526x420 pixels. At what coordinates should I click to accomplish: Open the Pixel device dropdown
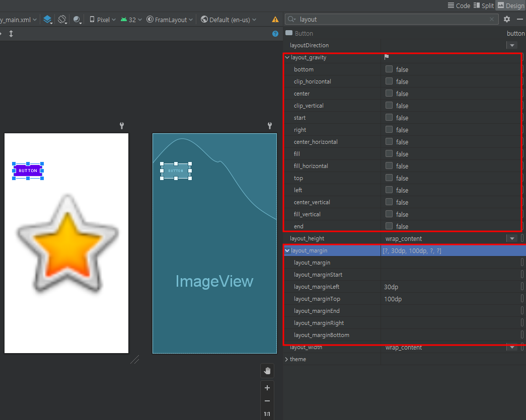click(x=103, y=20)
